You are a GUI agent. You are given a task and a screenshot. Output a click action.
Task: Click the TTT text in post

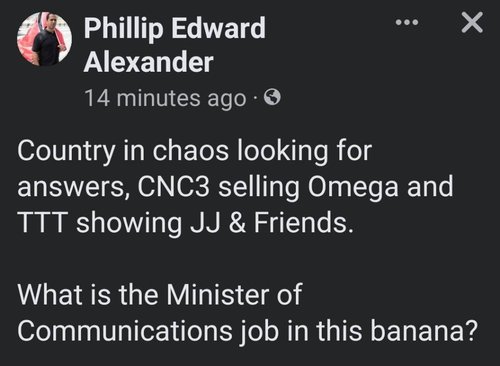(40, 223)
